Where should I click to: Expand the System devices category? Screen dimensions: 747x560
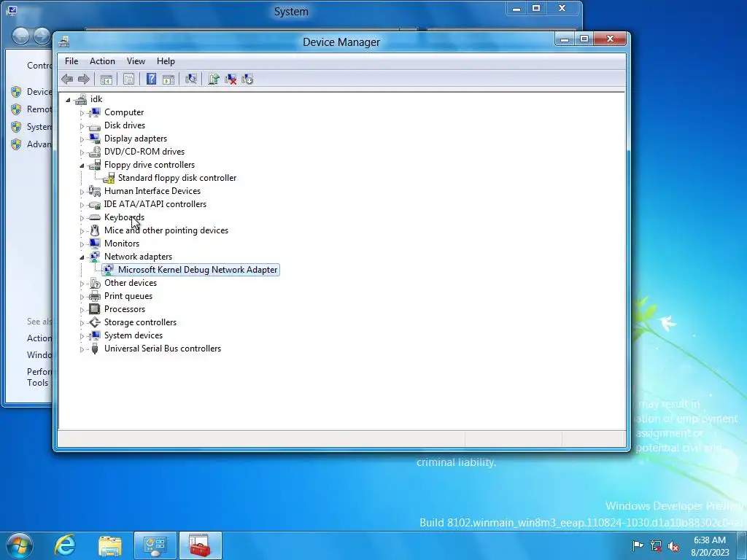point(82,335)
